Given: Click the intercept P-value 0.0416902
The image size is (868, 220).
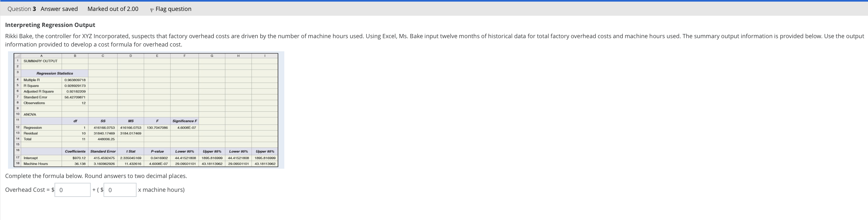Looking at the screenshot, I should point(159,158).
